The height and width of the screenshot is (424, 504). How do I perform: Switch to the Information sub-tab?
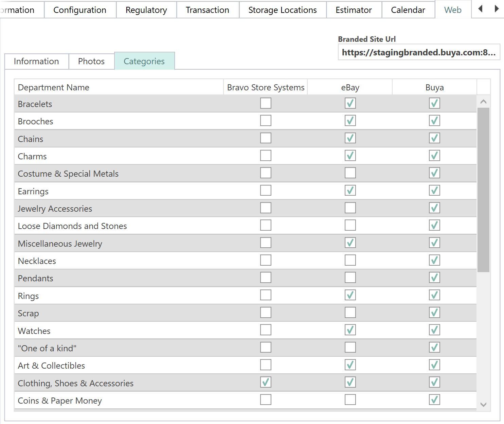(x=36, y=61)
